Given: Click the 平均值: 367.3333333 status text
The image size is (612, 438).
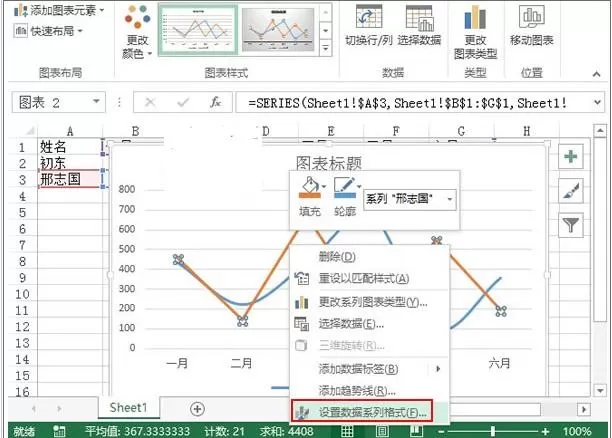Looking at the screenshot, I should [137, 431].
